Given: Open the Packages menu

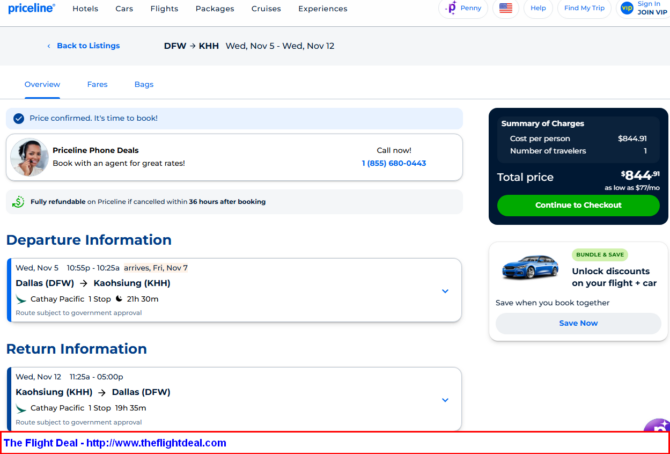Looking at the screenshot, I should [215, 9].
